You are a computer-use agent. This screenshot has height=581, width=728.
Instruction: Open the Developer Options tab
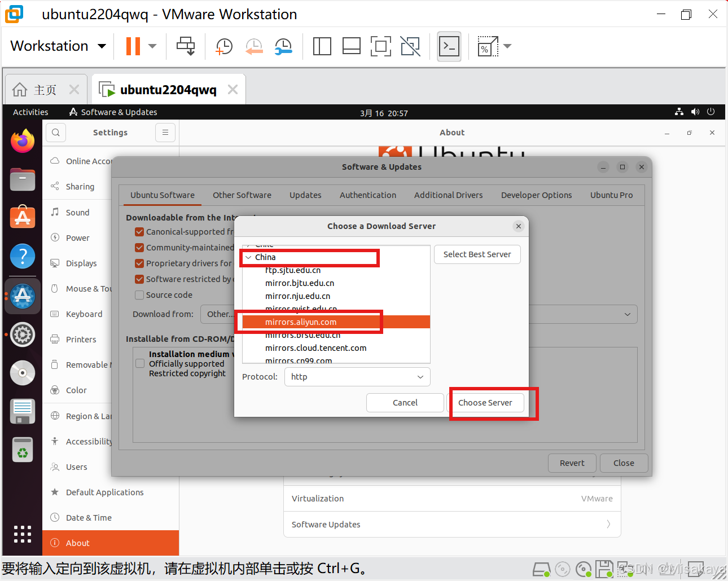(536, 195)
